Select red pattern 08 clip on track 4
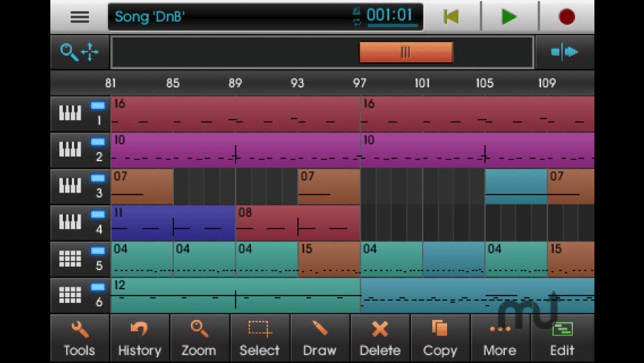Image resolution: width=644 pixels, height=363 pixels. (298, 223)
